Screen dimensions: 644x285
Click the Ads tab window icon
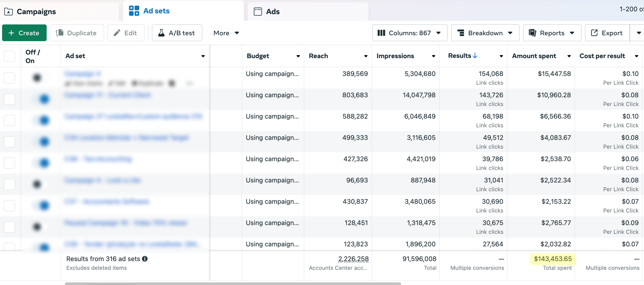coord(258,12)
